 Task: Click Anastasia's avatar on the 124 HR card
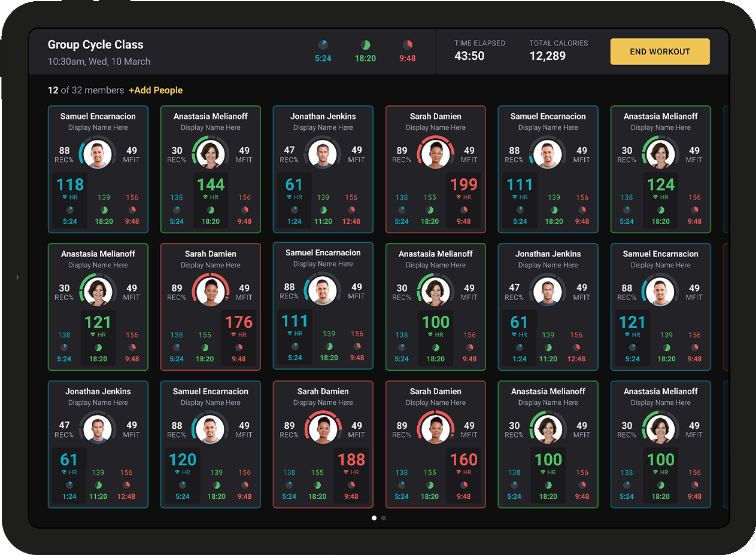click(660, 154)
